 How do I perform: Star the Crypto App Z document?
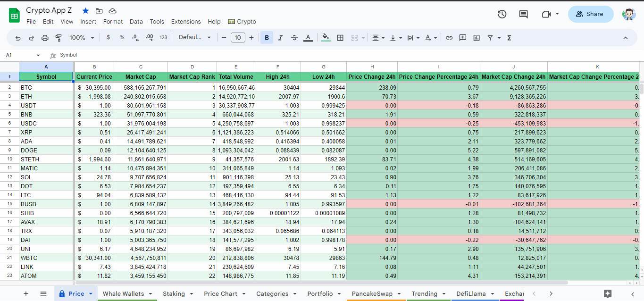pyautogui.click(x=85, y=10)
